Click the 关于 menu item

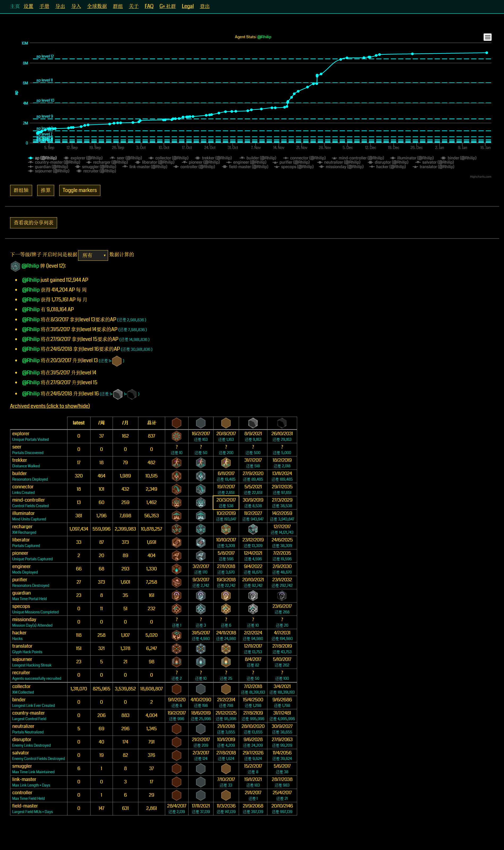[x=134, y=6]
